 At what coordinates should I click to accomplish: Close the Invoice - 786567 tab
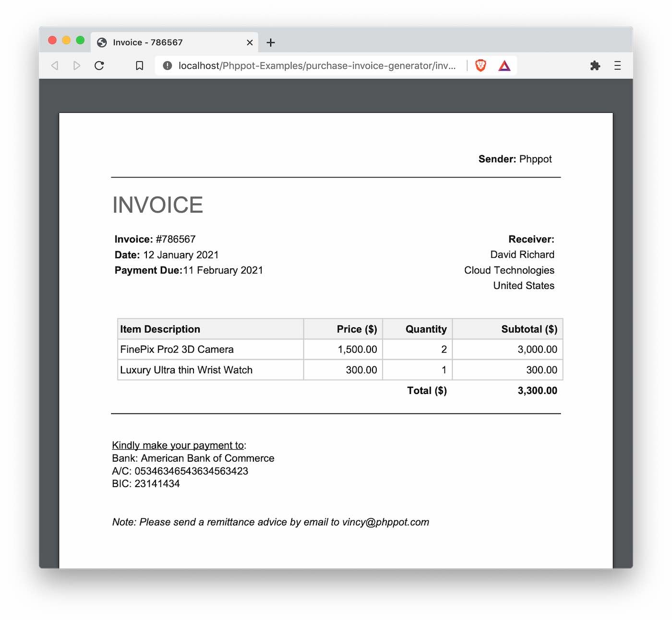click(250, 43)
